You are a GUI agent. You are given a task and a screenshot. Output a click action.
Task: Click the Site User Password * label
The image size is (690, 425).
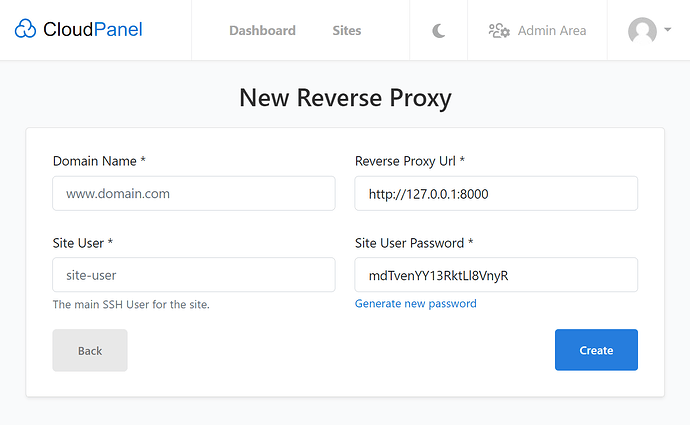pyautogui.click(x=414, y=243)
